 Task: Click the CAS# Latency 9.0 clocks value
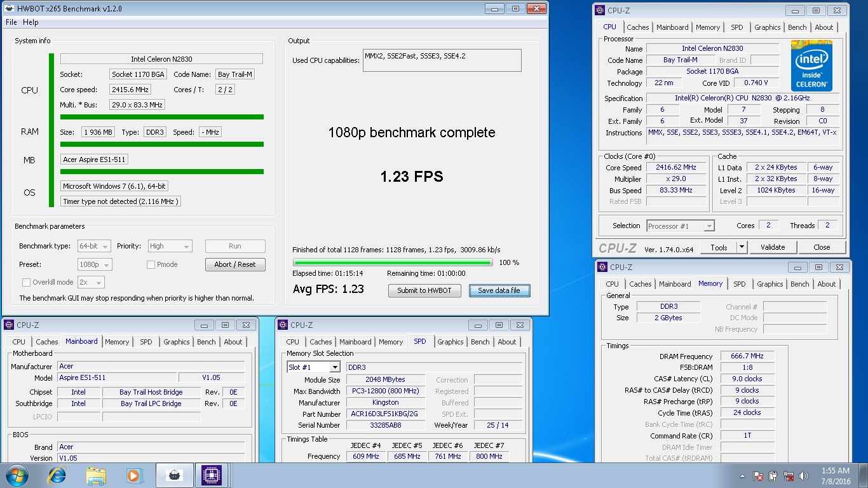point(747,379)
